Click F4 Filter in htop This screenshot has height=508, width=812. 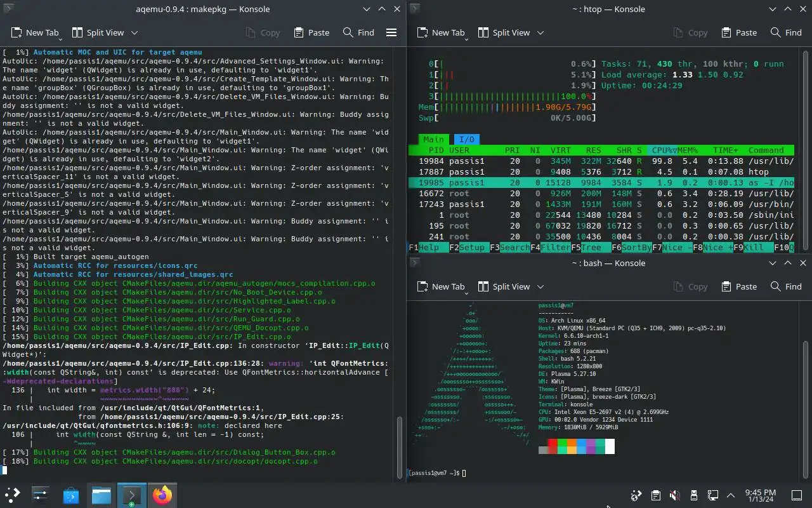click(551, 248)
